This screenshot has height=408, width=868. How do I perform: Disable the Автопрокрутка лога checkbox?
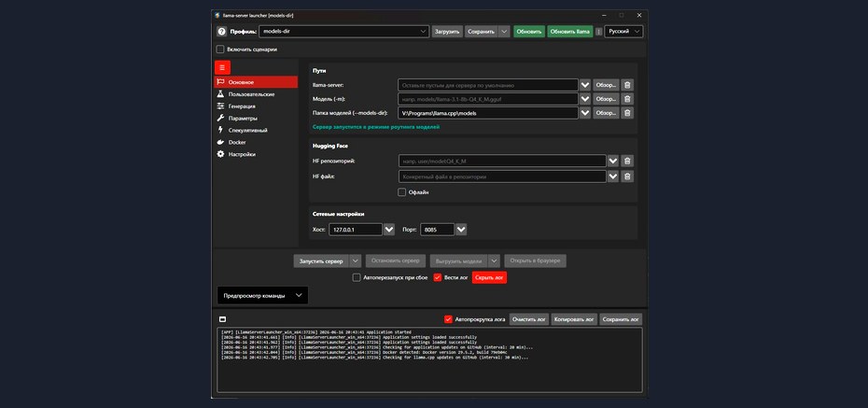(x=448, y=319)
